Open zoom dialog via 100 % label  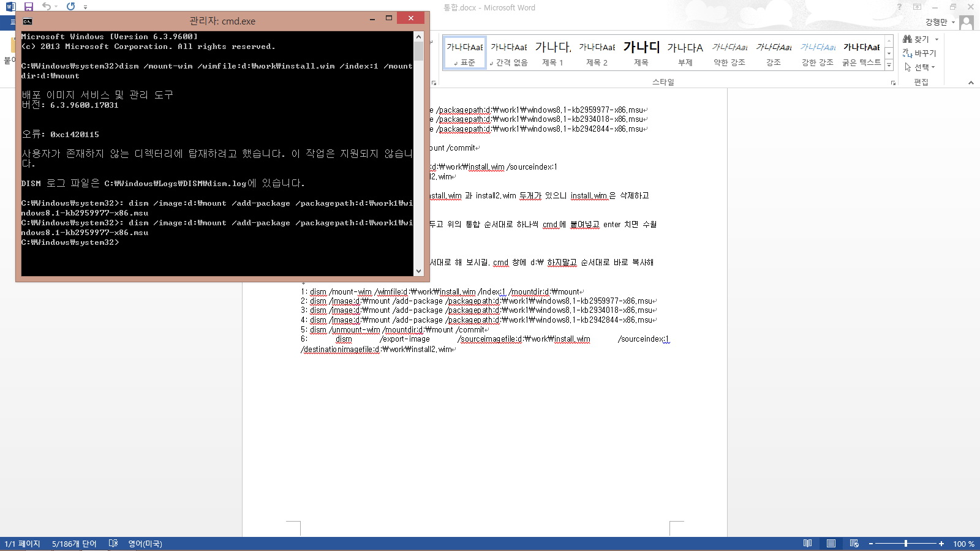click(963, 544)
